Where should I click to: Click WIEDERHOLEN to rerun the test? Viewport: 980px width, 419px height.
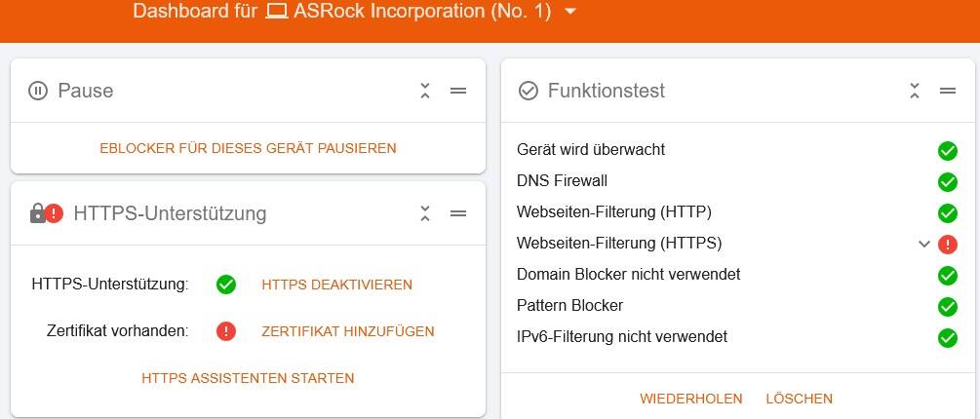691,399
